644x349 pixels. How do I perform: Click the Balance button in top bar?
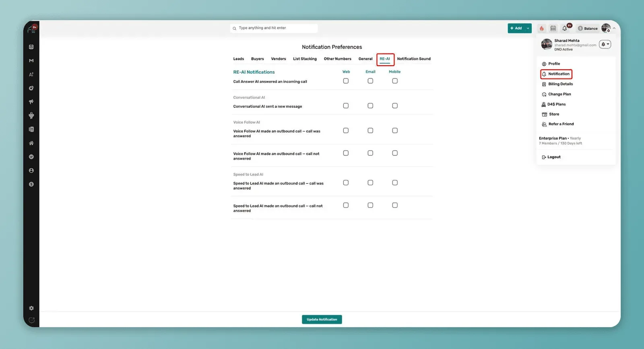coord(588,28)
